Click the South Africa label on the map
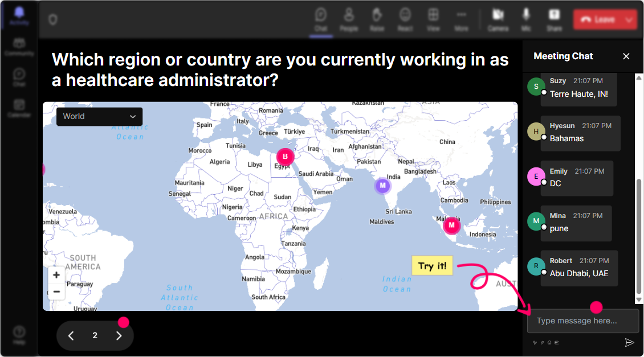 [268, 297]
